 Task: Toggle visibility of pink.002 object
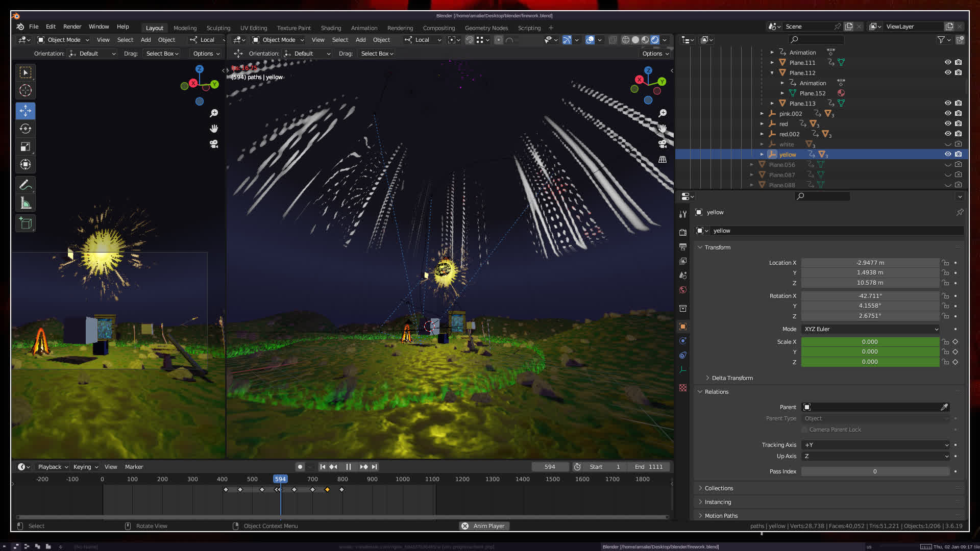pyautogui.click(x=948, y=113)
